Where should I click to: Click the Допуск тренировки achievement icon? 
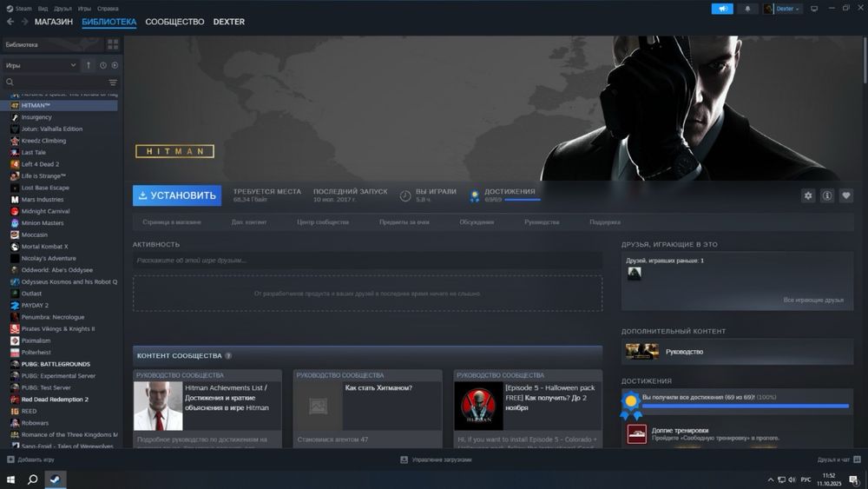(x=636, y=434)
